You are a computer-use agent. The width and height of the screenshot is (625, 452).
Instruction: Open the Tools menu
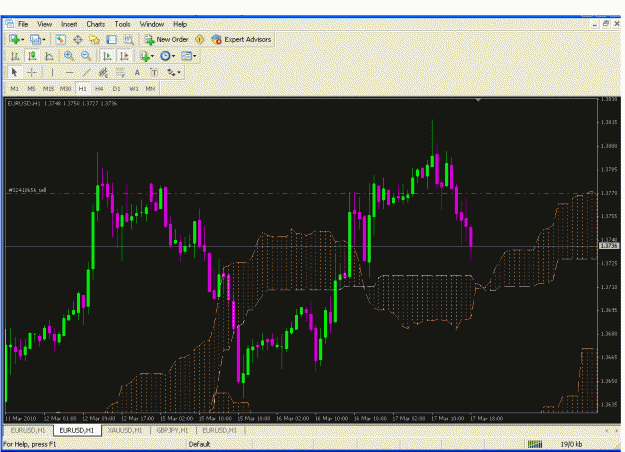122,24
